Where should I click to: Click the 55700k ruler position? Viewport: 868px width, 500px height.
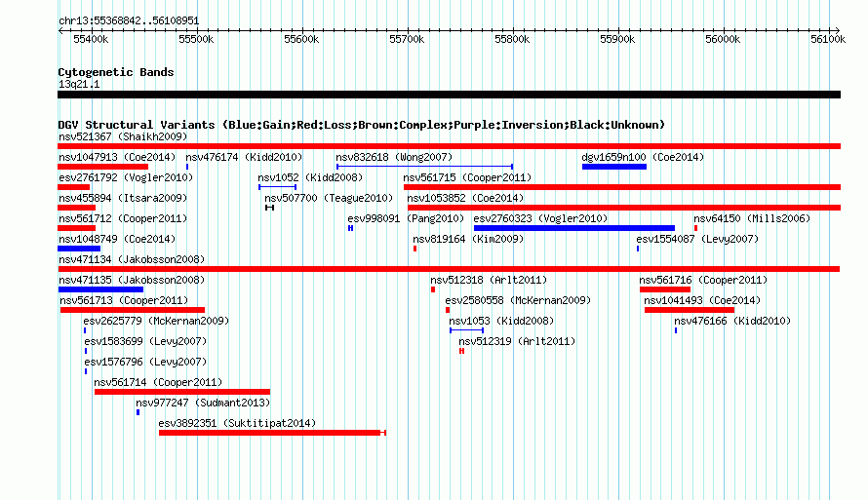(407, 39)
